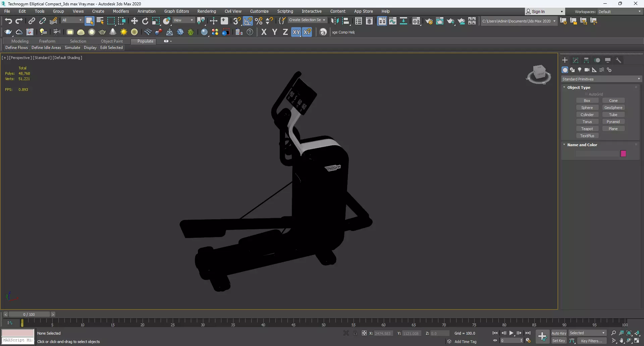Click the pink object color swatch

[x=623, y=154]
